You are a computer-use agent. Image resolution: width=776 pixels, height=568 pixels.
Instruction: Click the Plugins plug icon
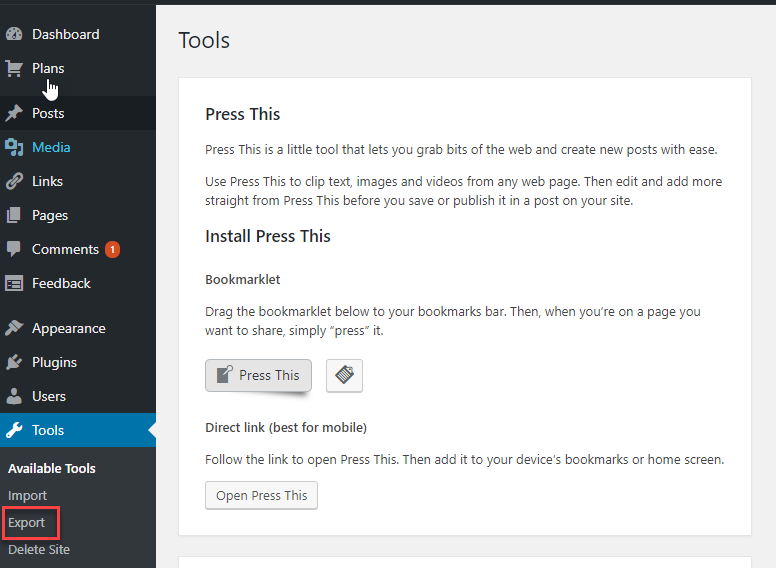point(14,362)
